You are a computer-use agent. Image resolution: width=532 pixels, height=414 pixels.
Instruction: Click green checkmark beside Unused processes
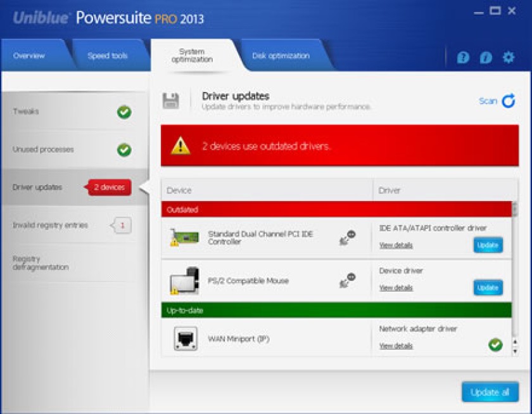(124, 150)
